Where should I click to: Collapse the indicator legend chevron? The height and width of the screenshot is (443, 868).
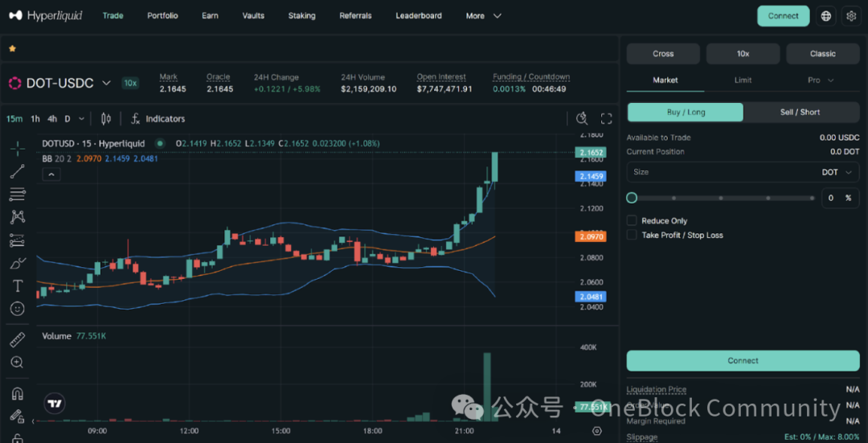pos(51,174)
